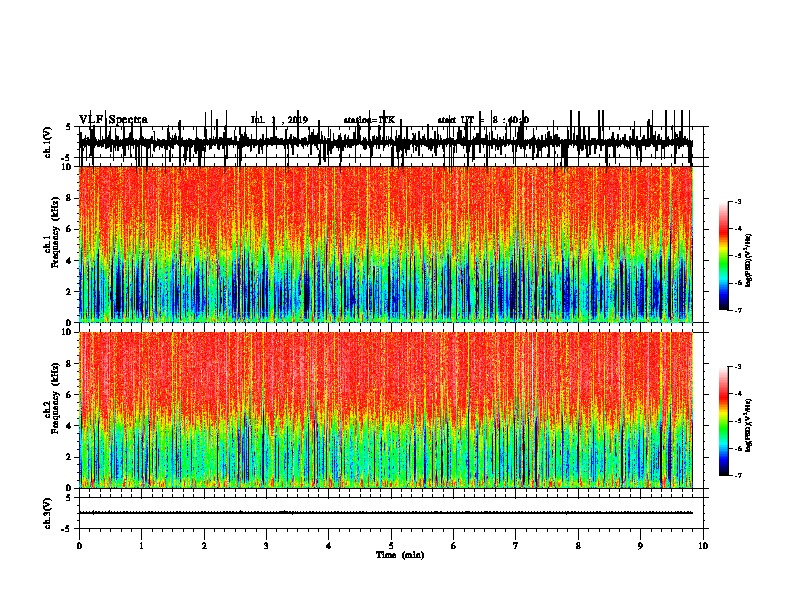792x612 pixels.
Task: Click the "5" voltage tick of ch.1 waveform
Action: click(68, 127)
